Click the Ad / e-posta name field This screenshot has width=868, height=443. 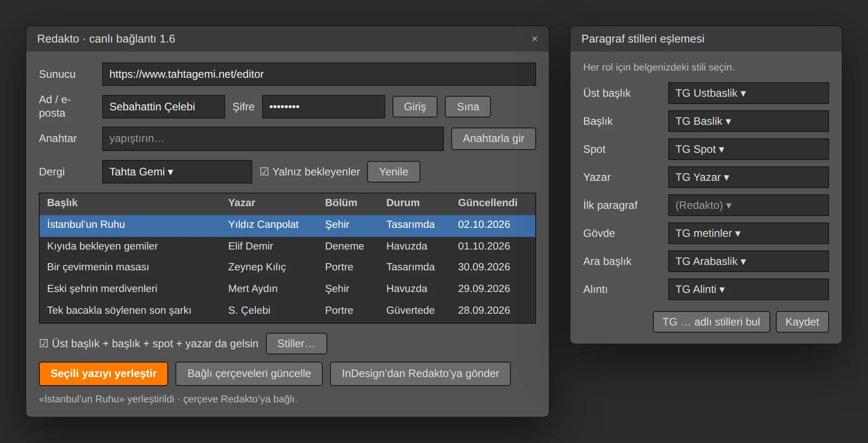coord(164,107)
